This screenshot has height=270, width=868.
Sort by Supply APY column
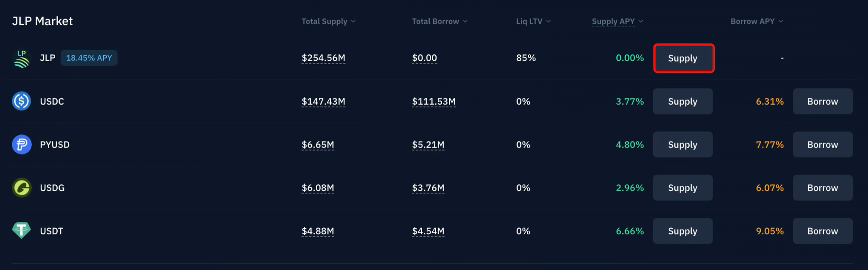click(617, 21)
